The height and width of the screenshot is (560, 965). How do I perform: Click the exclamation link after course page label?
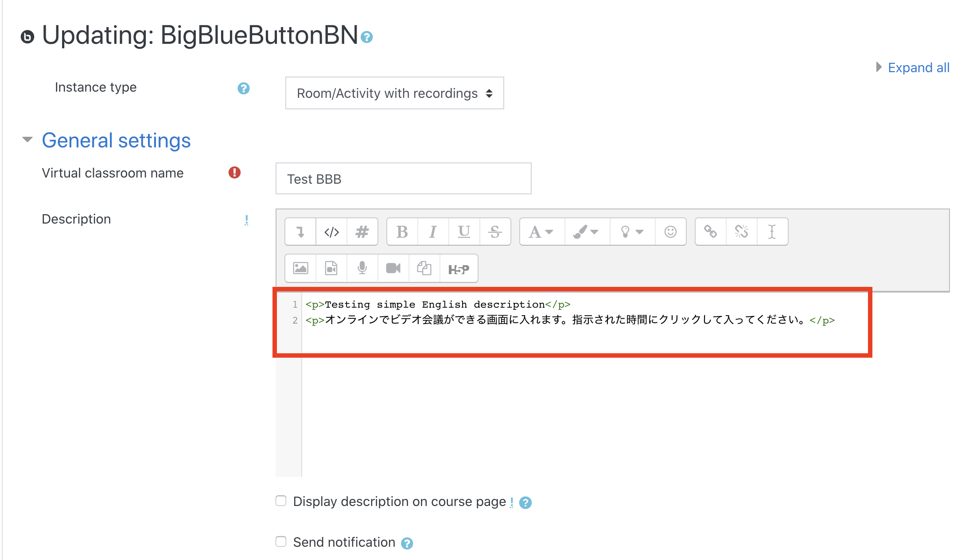click(512, 502)
